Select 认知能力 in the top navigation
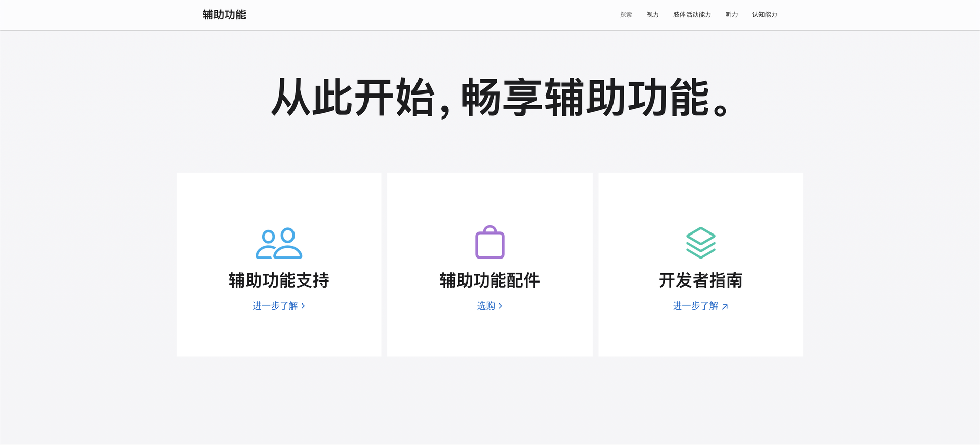This screenshot has height=445, width=980. (x=764, y=15)
